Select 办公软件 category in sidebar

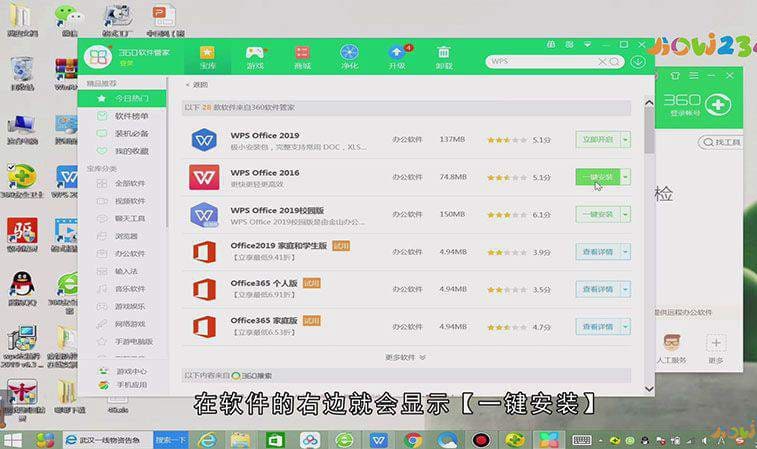122,253
